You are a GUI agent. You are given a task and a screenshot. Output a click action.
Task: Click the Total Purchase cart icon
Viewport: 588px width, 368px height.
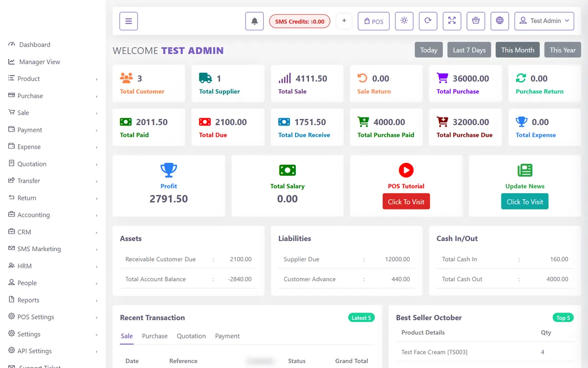[442, 78]
